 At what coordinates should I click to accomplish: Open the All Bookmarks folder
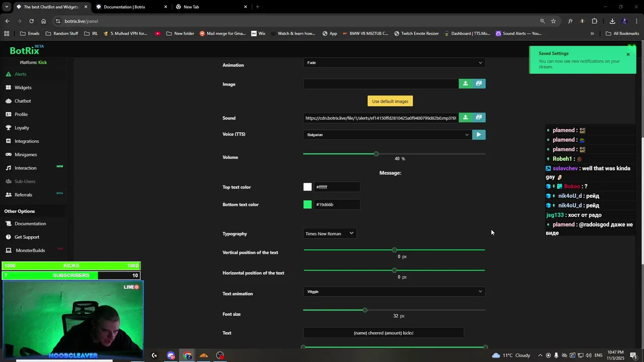[622, 34]
